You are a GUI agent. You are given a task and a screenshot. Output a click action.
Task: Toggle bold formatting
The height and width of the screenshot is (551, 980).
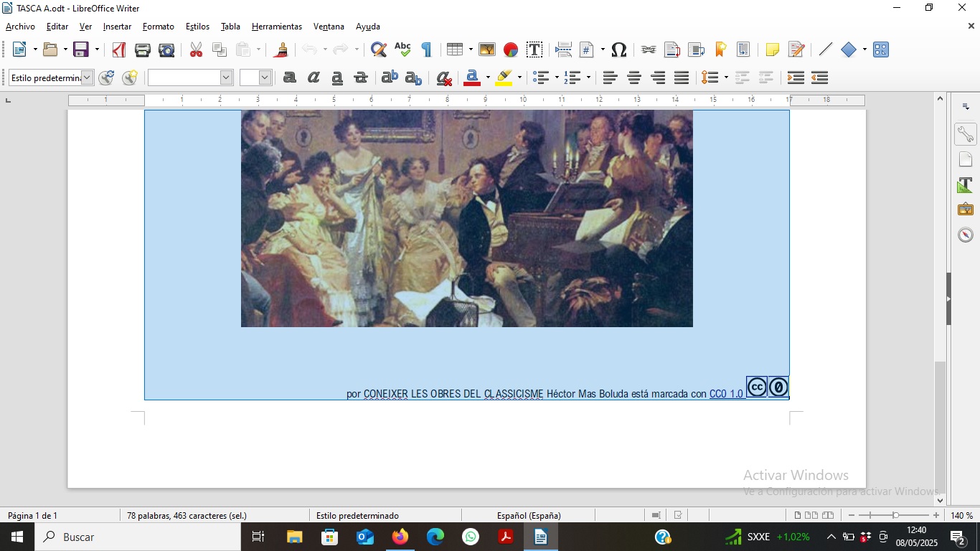click(x=290, y=77)
